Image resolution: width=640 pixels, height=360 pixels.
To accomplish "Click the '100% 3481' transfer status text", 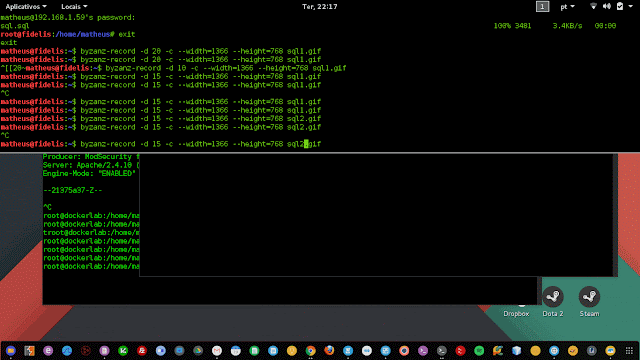I will click(x=512, y=26).
